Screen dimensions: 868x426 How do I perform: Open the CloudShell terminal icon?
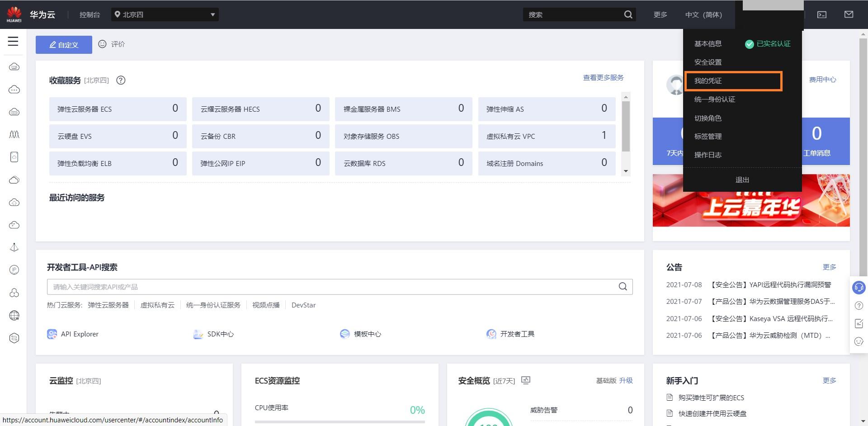point(822,14)
